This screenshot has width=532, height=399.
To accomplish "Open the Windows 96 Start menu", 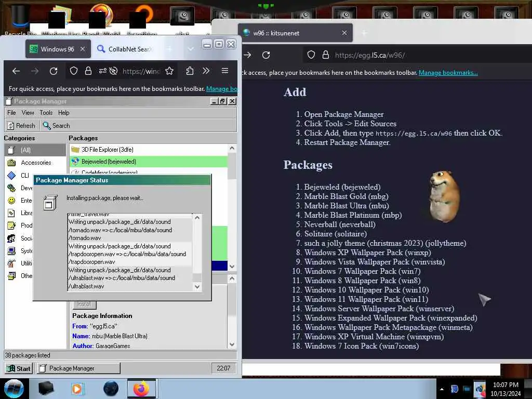I will 19,368.
